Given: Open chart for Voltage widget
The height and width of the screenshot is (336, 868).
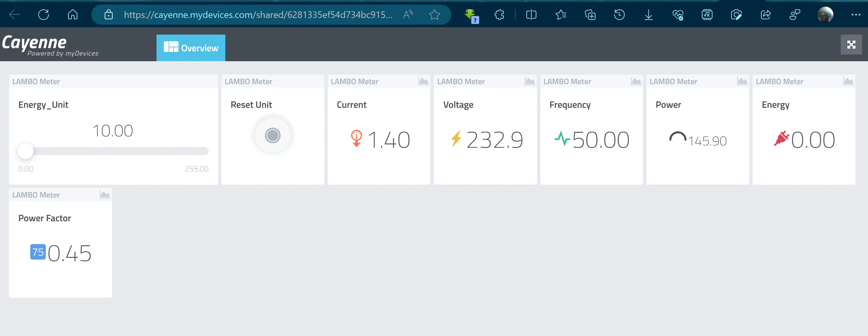Looking at the screenshot, I should click(530, 81).
